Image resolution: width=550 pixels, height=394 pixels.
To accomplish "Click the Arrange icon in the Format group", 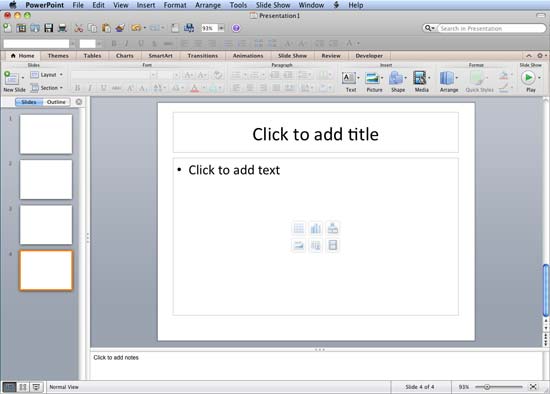I will click(x=447, y=78).
